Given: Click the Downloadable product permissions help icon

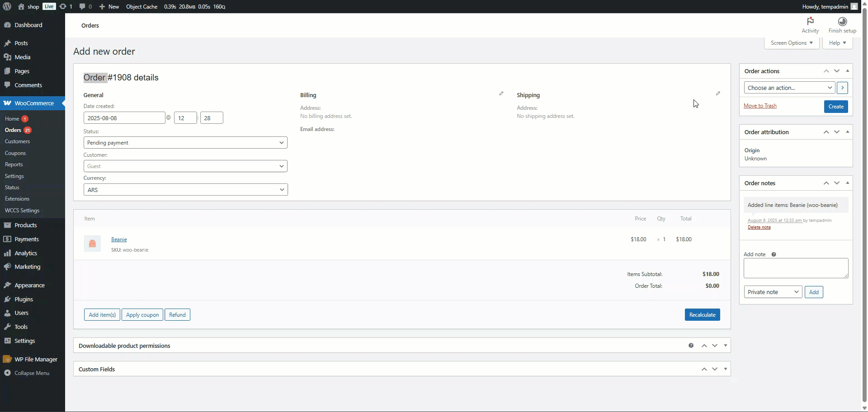Looking at the screenshot, I should pos(691,346).
